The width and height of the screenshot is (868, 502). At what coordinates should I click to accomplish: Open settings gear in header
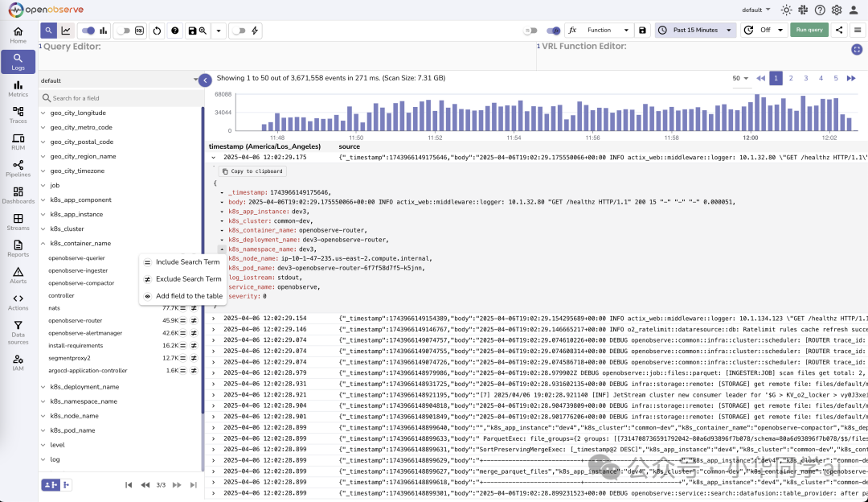(x=837, y=10)
